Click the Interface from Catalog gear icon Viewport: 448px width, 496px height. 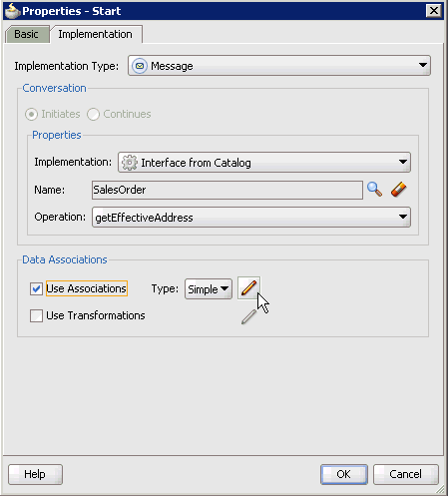click(x=130, y=163)
